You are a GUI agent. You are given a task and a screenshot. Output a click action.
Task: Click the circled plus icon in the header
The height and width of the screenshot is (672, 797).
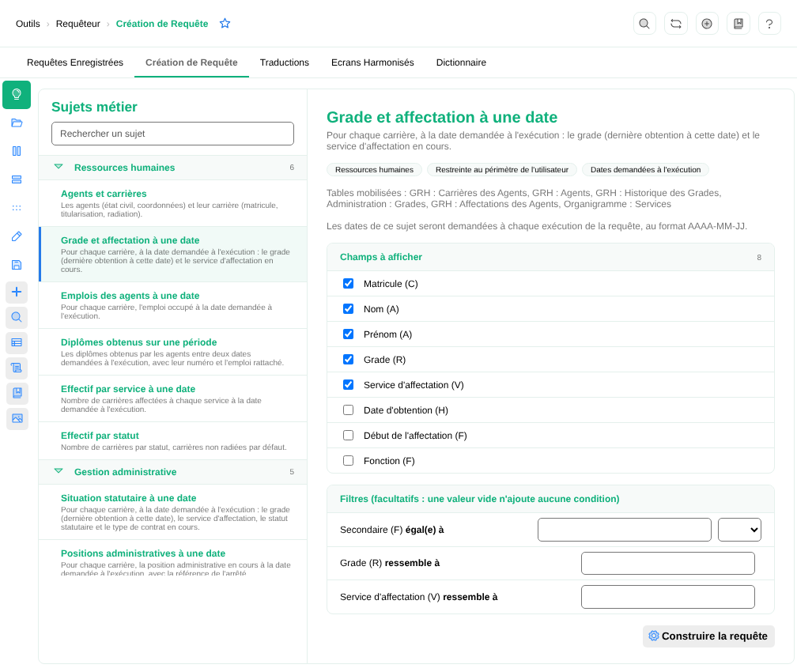pyautogui.click(x=707, y=24)
